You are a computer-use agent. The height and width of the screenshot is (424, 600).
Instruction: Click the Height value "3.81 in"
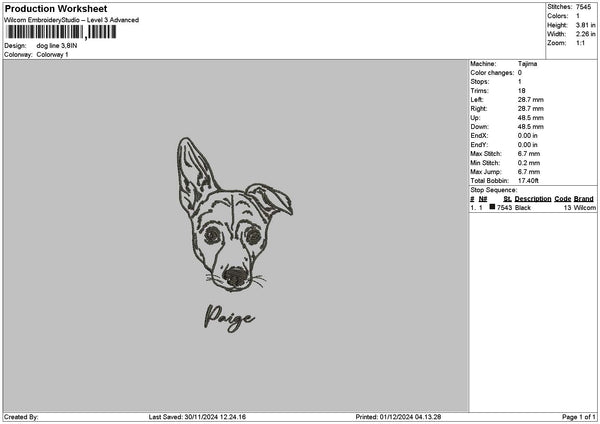pyautogui.click(x=586, y=25)
